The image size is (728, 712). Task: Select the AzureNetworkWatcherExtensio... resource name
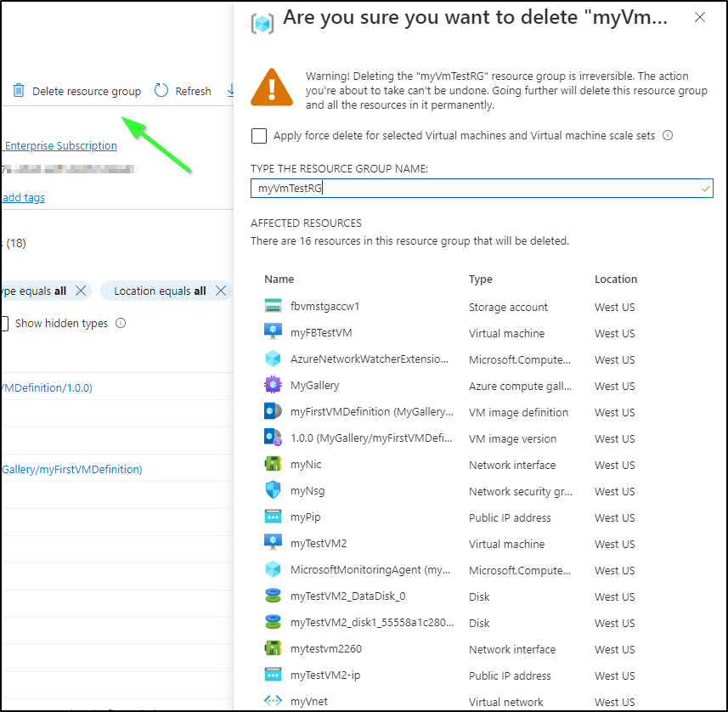(370, 359)
